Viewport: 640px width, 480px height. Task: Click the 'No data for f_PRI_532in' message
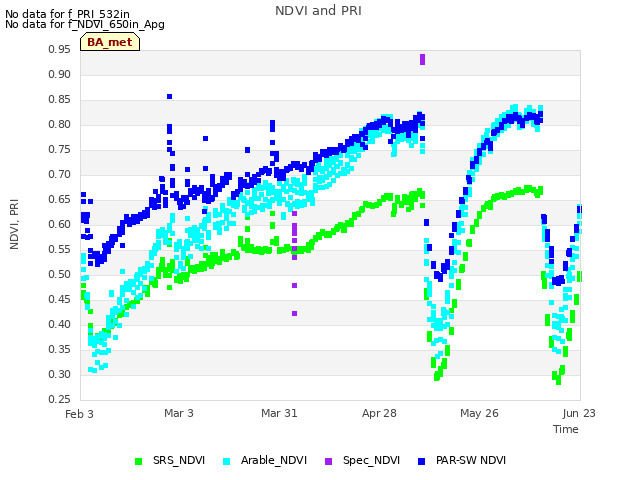[x=67, y=14]
